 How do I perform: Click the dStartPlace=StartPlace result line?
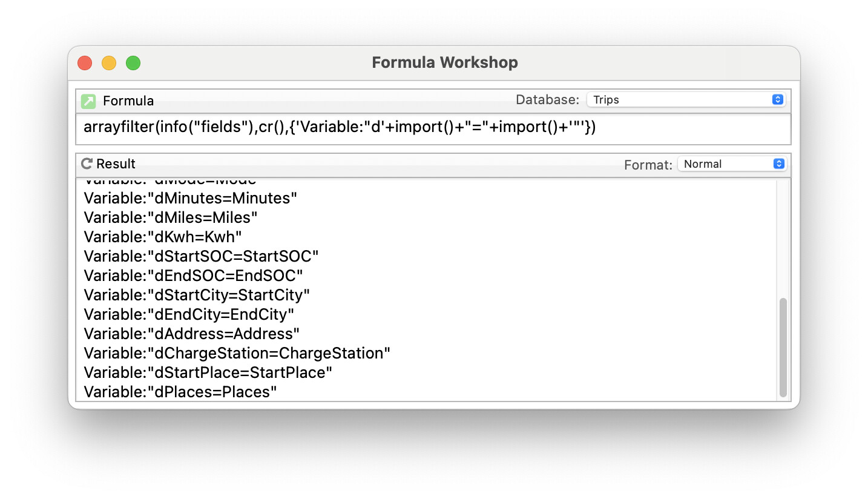pos(208,372)
